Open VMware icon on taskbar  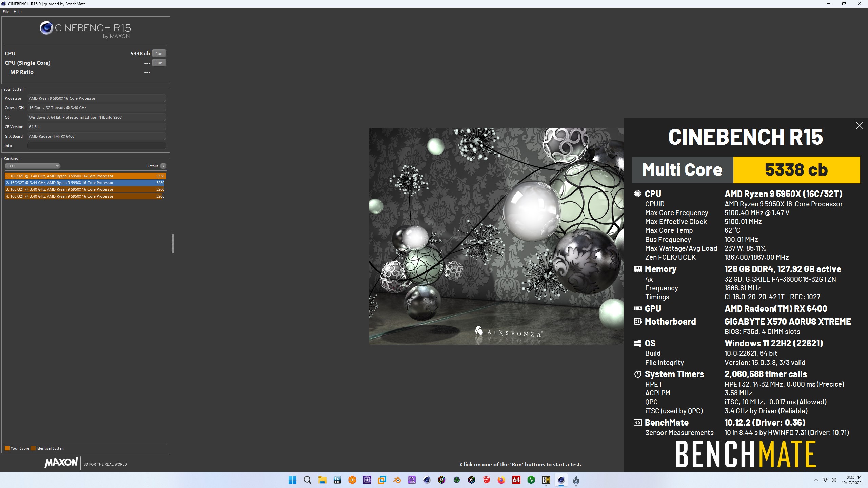382,480
